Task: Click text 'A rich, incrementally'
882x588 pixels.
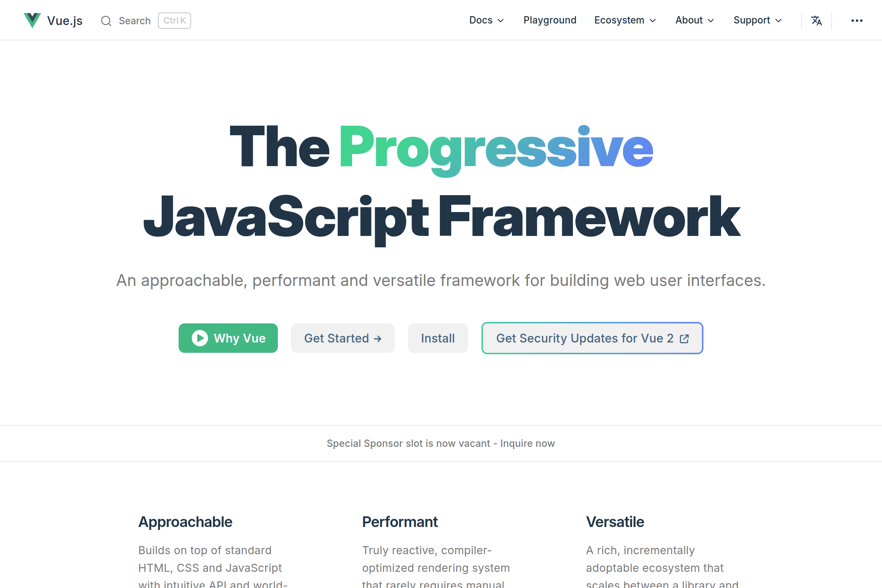Action: click(x=641, y=550)
